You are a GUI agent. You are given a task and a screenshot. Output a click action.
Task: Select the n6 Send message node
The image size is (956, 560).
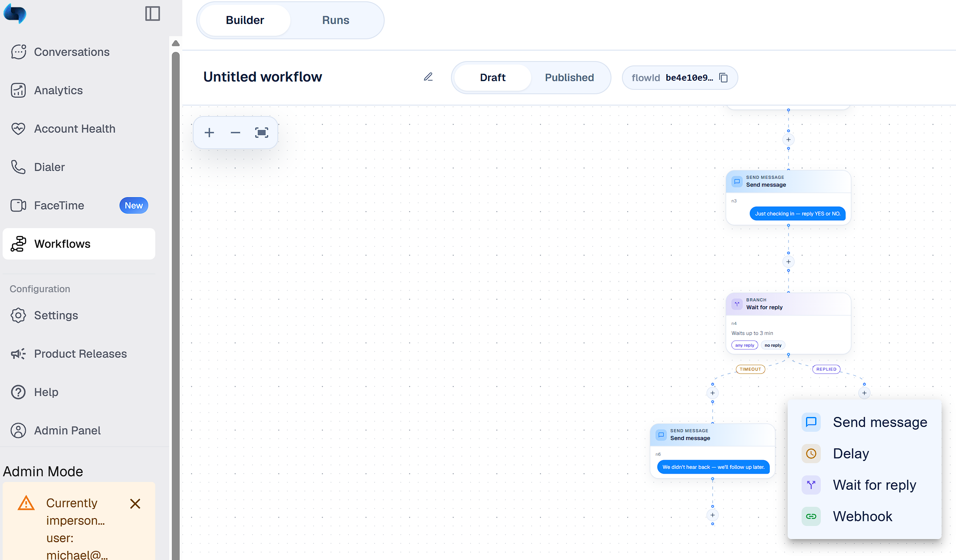(x=713, y=451)
